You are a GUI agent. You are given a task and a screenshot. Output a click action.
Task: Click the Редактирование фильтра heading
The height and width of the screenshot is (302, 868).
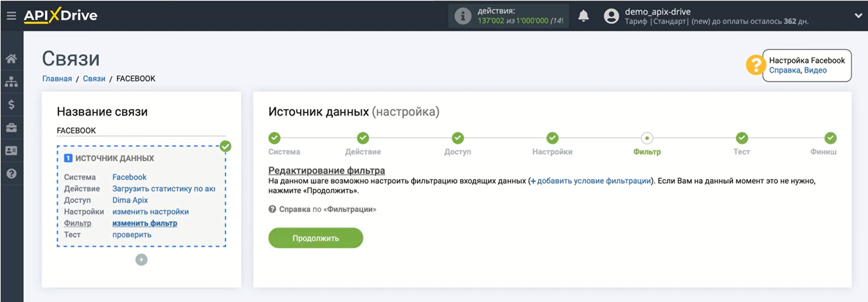tap(326, 170)
